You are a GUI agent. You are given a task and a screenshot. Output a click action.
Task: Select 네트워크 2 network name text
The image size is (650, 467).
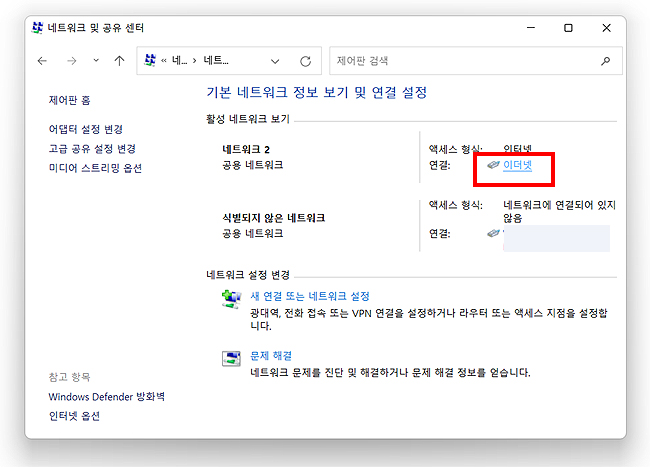(246, 150)
